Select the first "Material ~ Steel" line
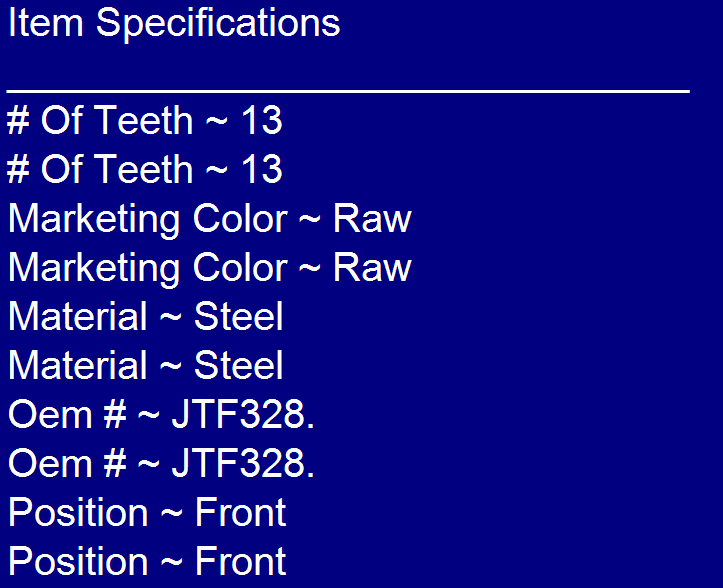Image resolution: width=723 pixels, height=588 pixels. (x=146, y=317)
